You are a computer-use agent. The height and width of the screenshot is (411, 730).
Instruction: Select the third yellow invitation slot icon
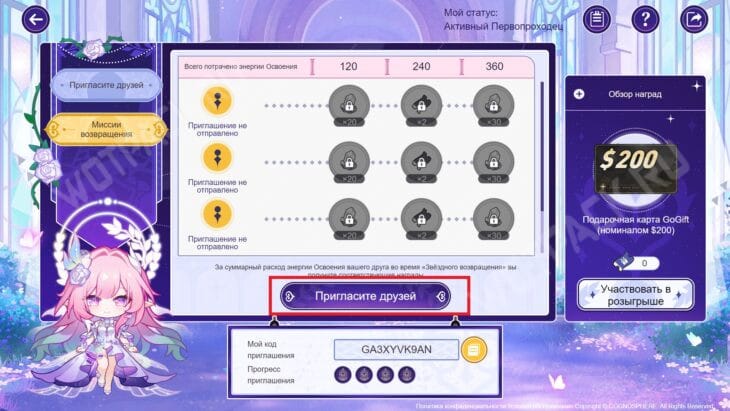[217, 214]
